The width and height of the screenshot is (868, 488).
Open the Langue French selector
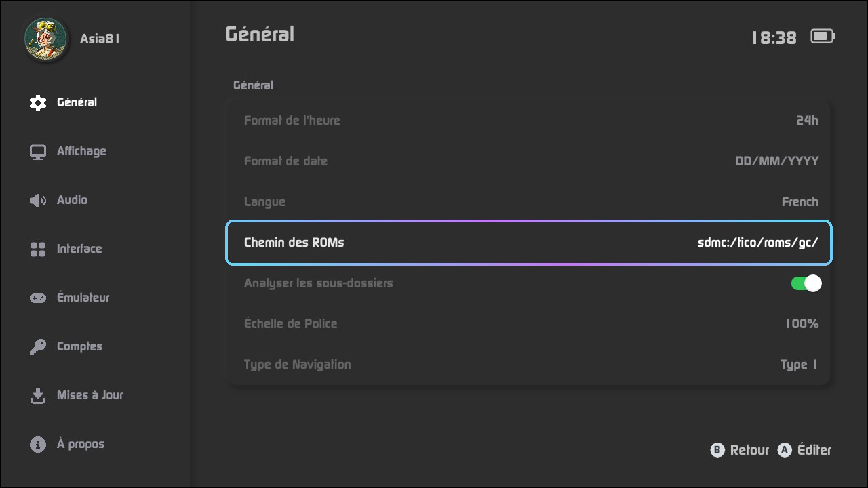click(528, 202)
